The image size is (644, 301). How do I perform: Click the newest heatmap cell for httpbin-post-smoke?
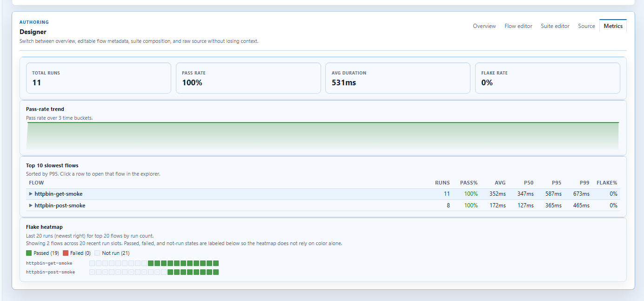coord(216,272)
